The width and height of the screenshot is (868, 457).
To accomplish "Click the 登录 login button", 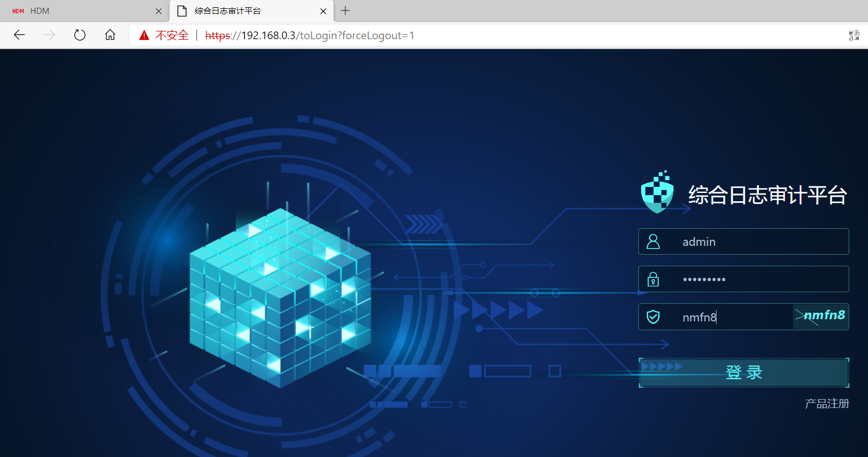I will [744, 373].
